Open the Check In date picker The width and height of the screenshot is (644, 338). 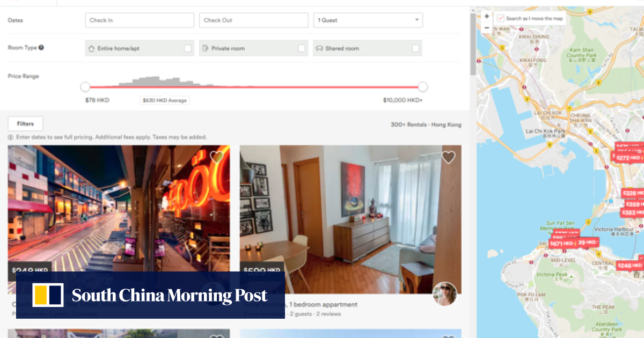(x=140, y=20)
